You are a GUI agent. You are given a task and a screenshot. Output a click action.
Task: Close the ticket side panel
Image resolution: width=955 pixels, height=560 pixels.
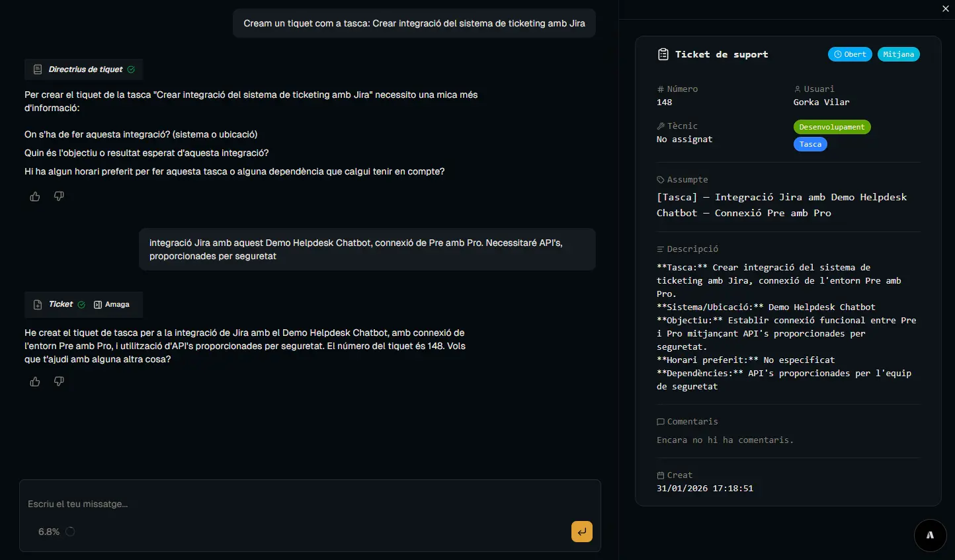coord(945,9)
